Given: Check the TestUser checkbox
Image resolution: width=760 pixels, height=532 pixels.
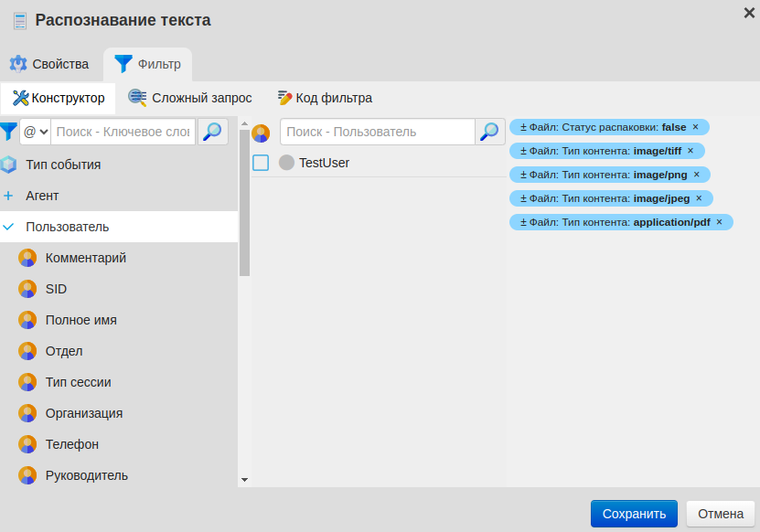Looking at the screenshot, I should coord(261,163).
